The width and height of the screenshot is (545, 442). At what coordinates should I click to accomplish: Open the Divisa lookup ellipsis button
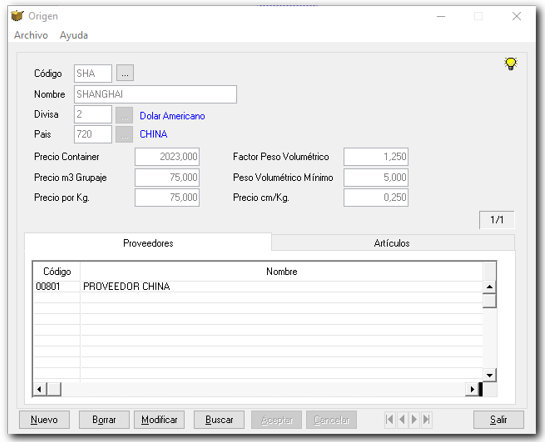point(124,115)
